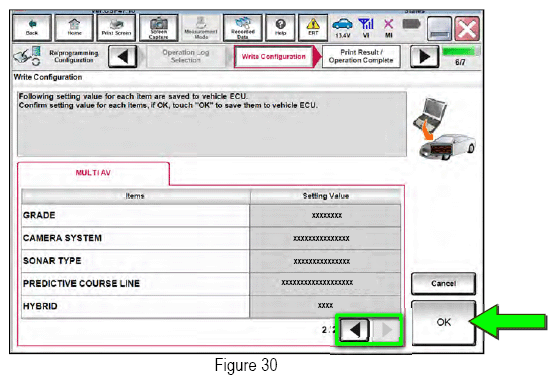
Task: Go to previous page of settings table
Action: coord(355,330)
